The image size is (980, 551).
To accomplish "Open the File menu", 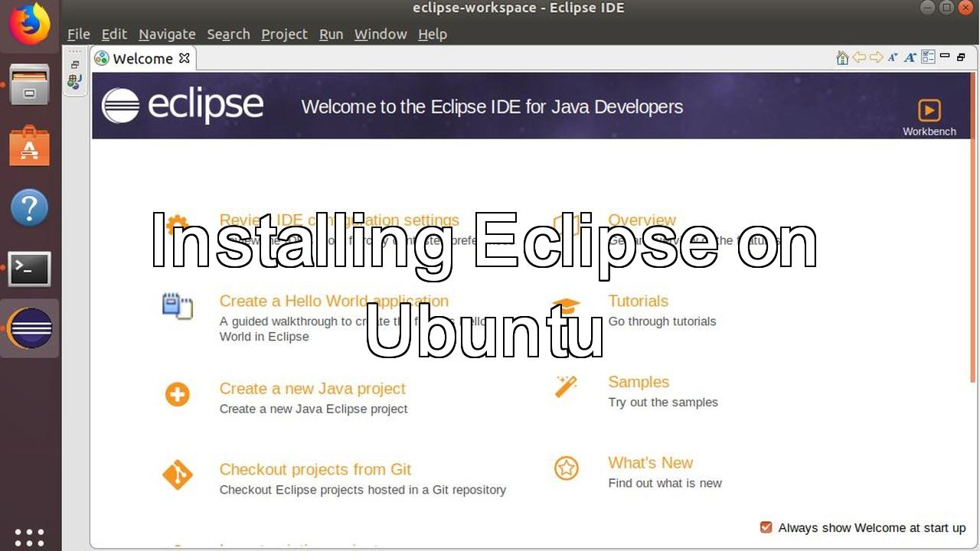I will (x=78, y=34).
